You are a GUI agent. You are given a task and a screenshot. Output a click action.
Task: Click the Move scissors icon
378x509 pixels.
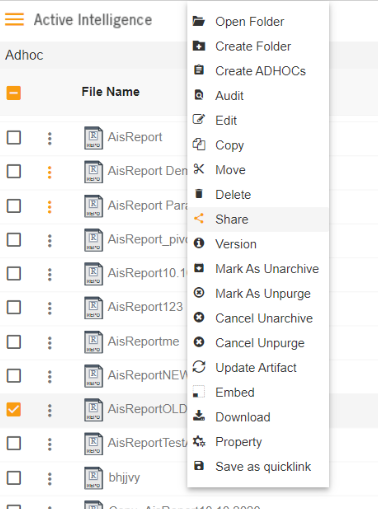(199, 169)
